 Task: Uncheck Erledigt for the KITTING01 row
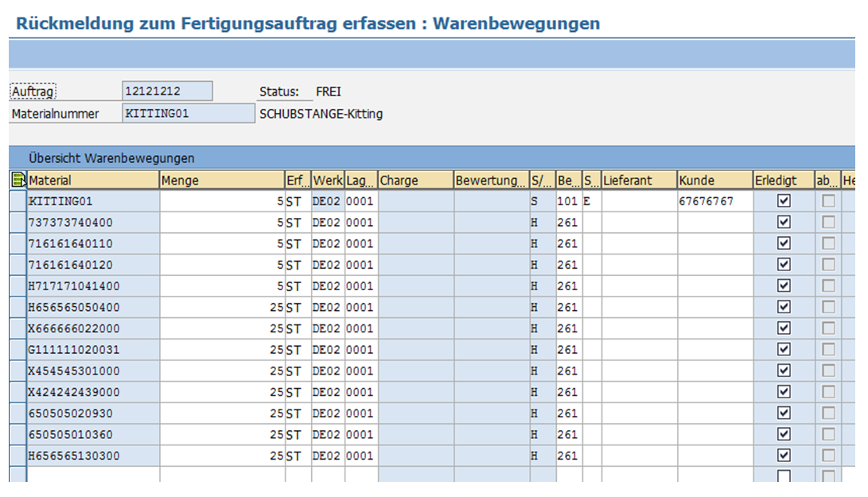pos(784,201)
